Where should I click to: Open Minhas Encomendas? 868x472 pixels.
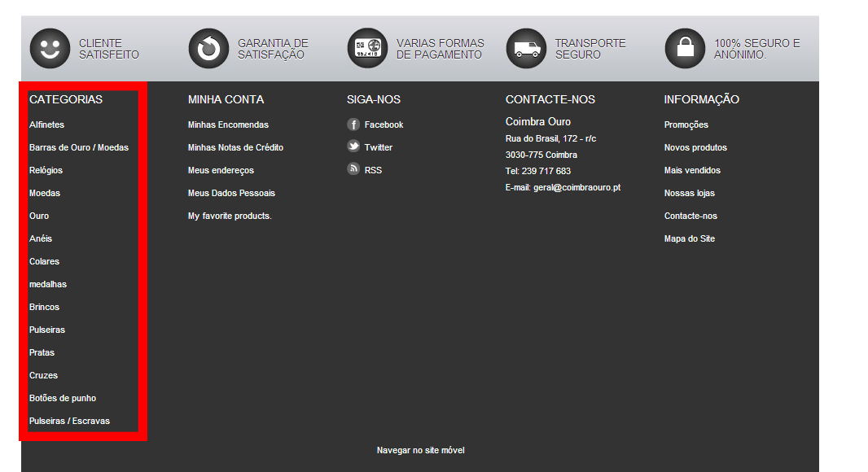[228, 125]
